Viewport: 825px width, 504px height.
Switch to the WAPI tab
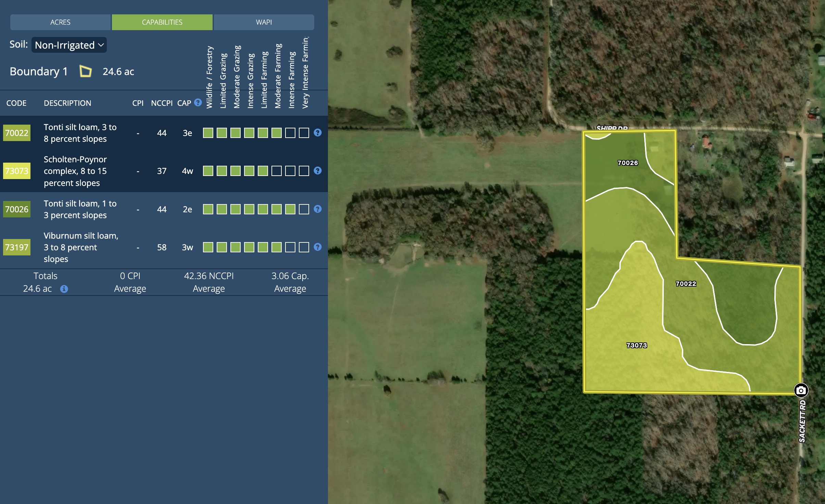tap(264, 22)
